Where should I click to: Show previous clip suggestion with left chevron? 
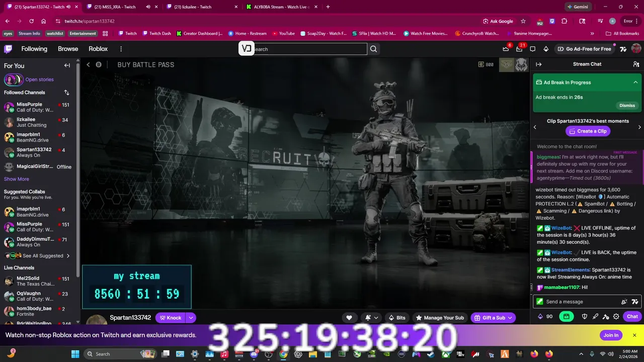[535, 127]
